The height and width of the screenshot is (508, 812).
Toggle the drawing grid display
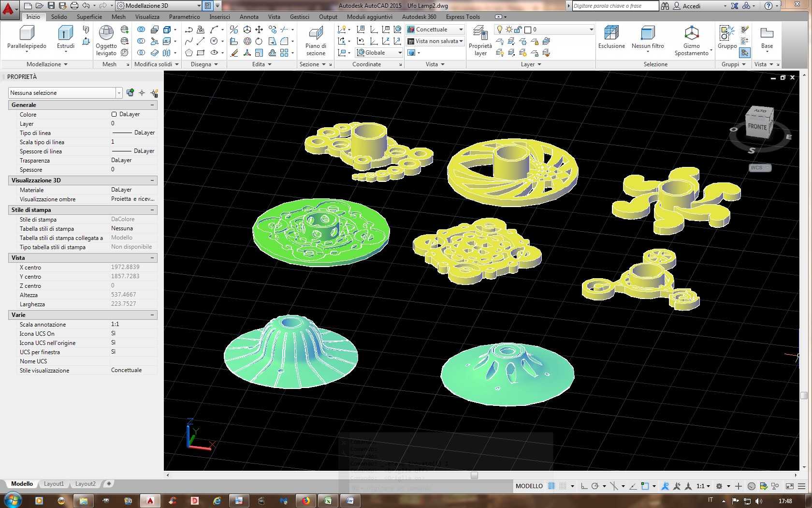551,486
